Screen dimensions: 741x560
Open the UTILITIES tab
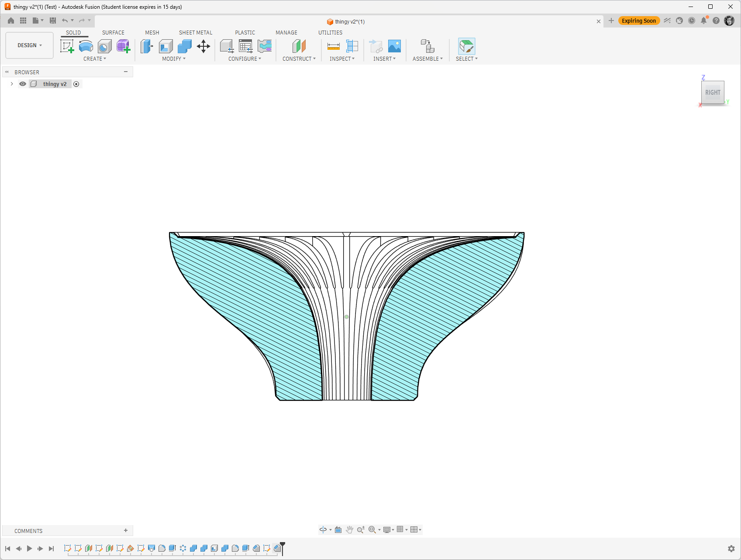click(330, 33)
